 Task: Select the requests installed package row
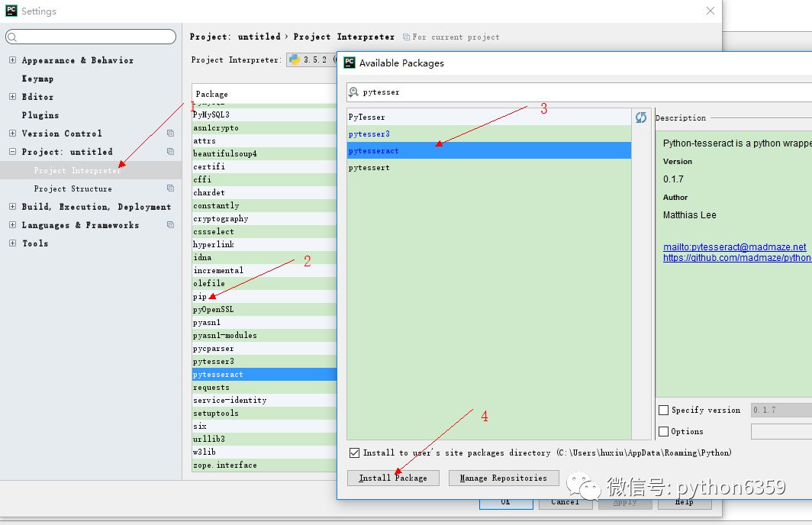pyautogui.click(x=264, y=388)
